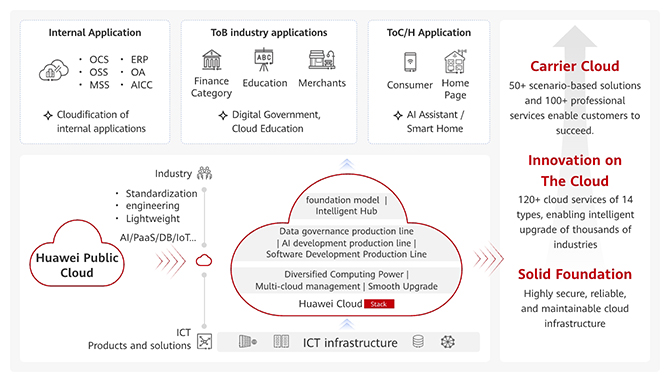Image resolution: width=670 pixels, height=382 pixels.
Task: Click the Diversified Computing Power text
Action: (344, 274)
